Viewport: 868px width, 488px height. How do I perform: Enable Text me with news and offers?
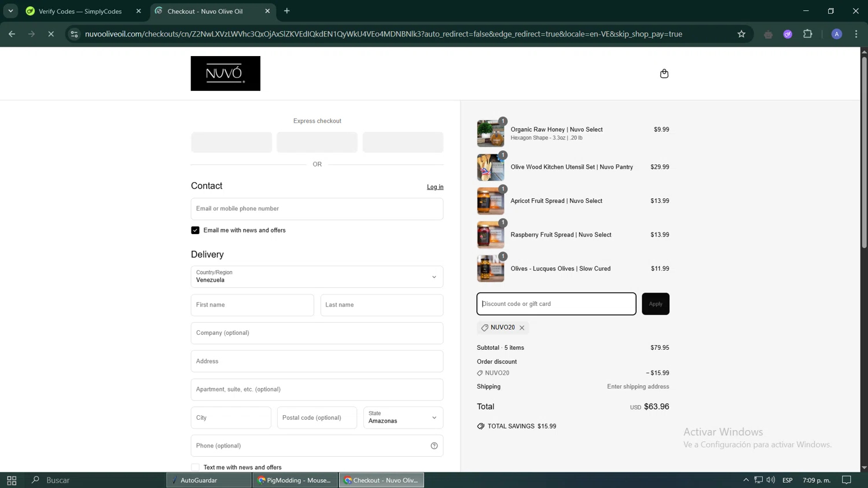(x=196, y=467)
